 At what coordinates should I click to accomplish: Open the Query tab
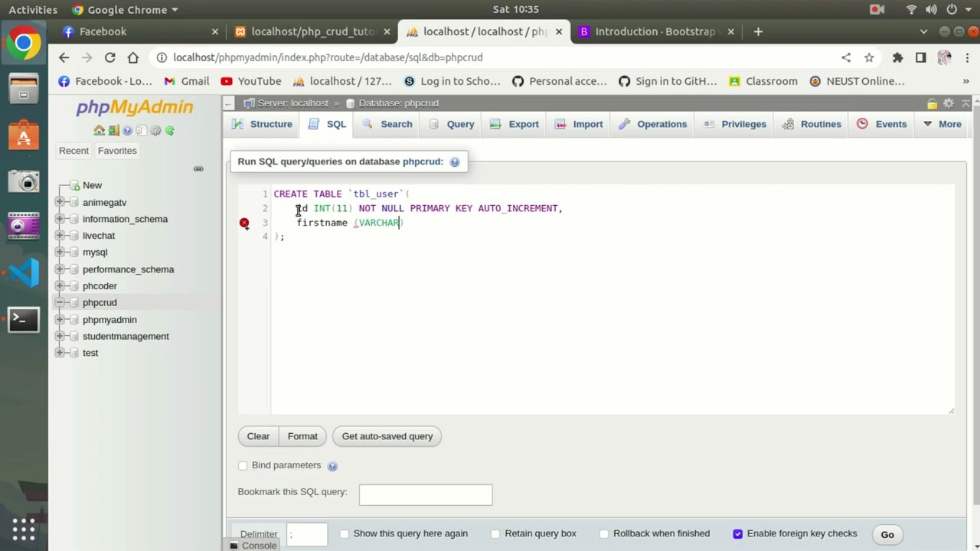click(452, 124)
